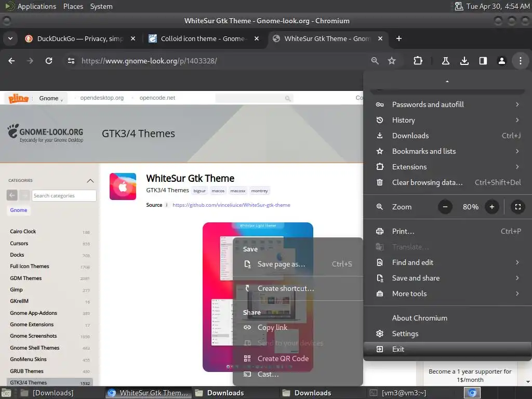Viewport: 532px width, 399px height.
Task: Select Save page as in submenu
Action: [298, 264]
